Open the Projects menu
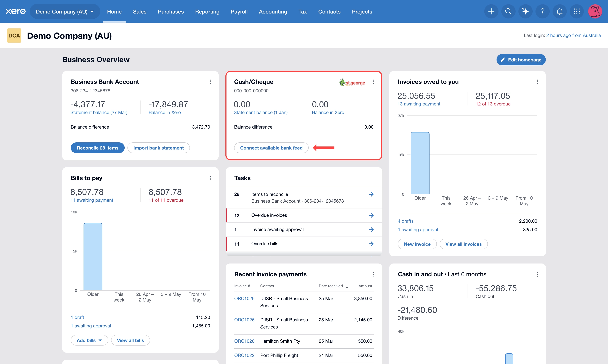 point(362,12)
